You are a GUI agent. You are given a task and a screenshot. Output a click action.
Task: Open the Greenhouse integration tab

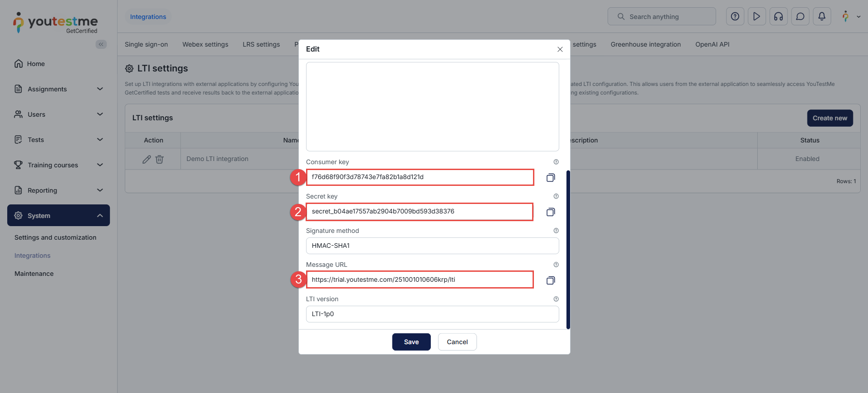646,44
